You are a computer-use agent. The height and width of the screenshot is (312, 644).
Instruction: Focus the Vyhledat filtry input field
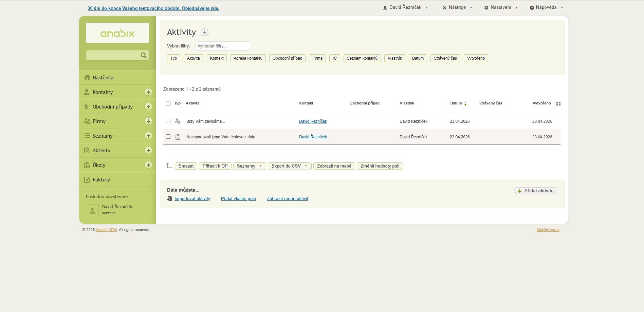coord(223,46)
